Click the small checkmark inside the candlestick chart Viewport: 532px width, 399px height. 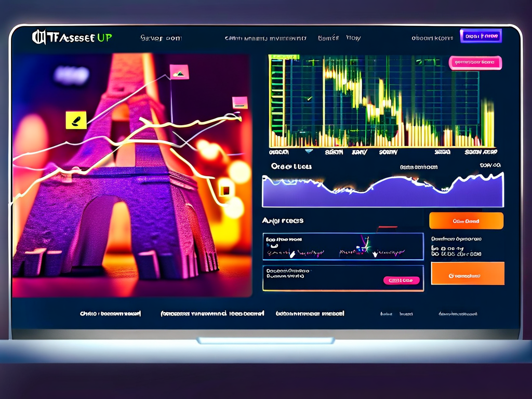[x=309, y=99]
